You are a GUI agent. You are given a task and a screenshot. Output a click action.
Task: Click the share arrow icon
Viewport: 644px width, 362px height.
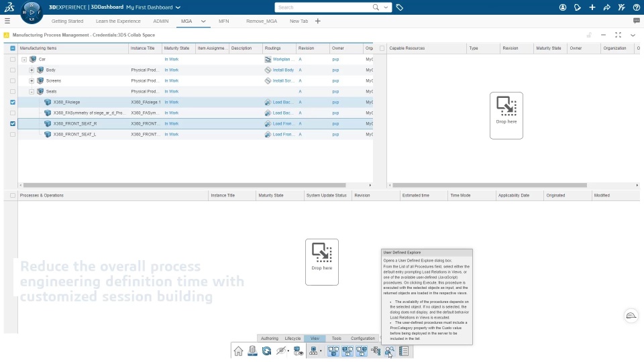click(x=606, y=7)
